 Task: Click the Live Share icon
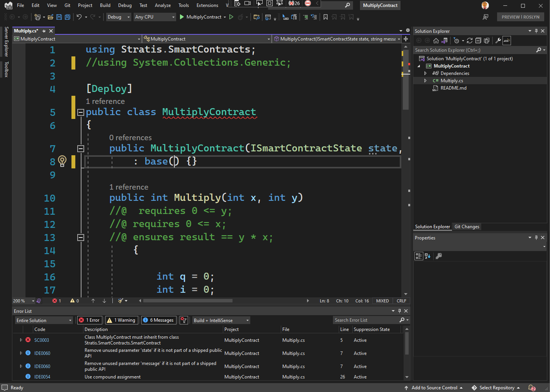tap(485, 17)
